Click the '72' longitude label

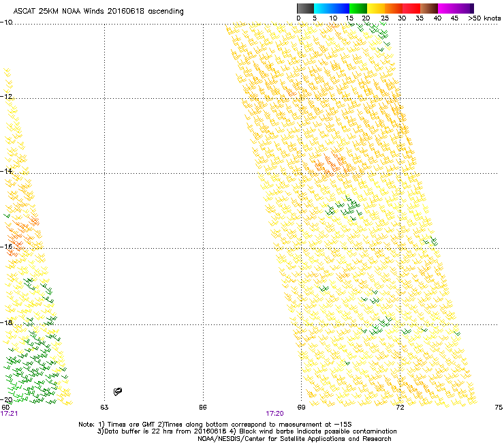point(400,408)
